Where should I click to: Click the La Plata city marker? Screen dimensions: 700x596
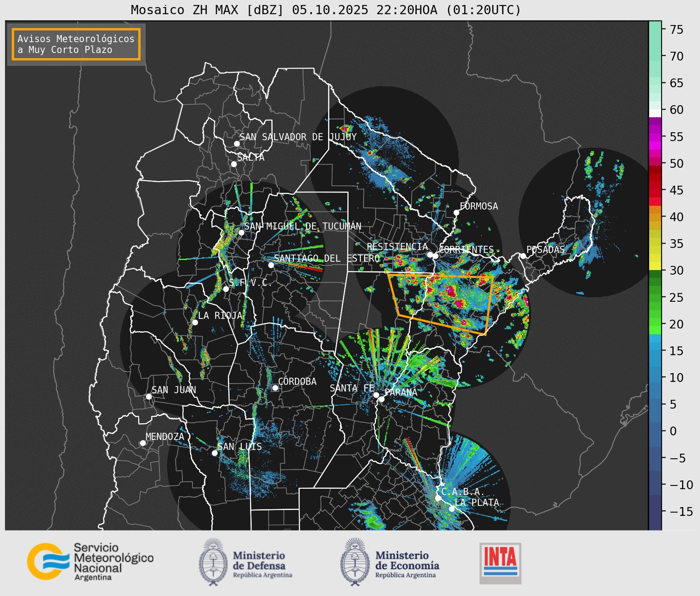[x=452, y=508]
